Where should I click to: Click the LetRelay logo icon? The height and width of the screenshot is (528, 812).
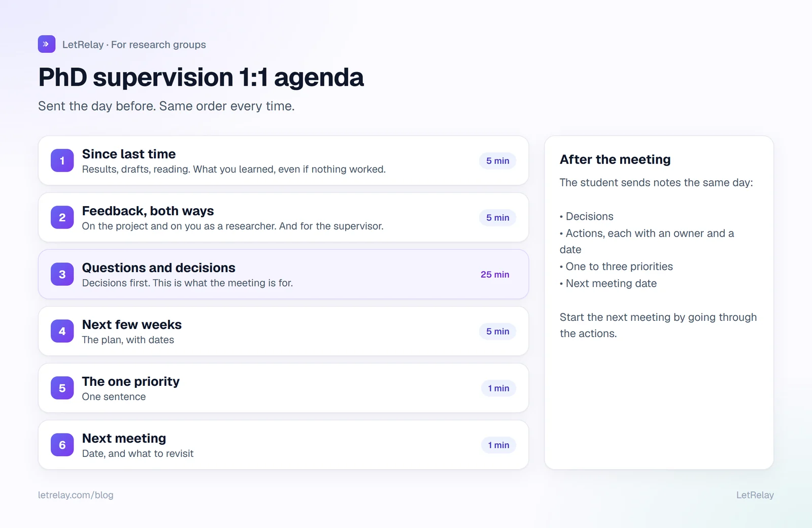47,44
